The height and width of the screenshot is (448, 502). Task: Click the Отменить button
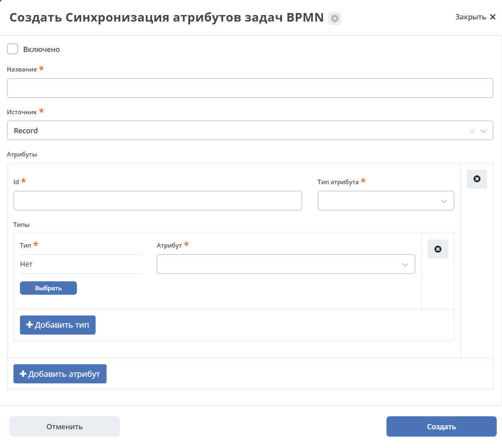tap(64, 426)
